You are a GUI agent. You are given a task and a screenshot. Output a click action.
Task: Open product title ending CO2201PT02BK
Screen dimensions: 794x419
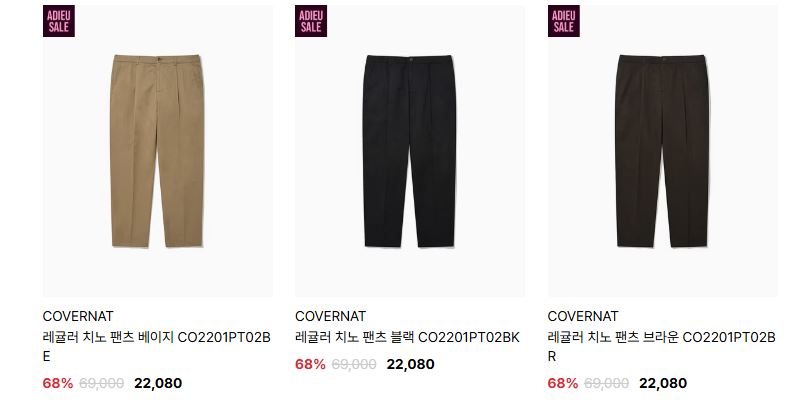(x=407, y=337)
